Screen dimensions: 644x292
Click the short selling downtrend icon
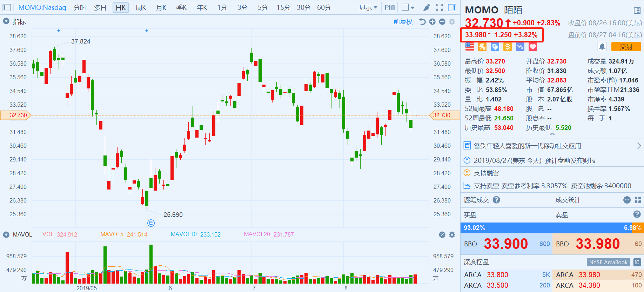pyautogui.click(x=520, y=47)
